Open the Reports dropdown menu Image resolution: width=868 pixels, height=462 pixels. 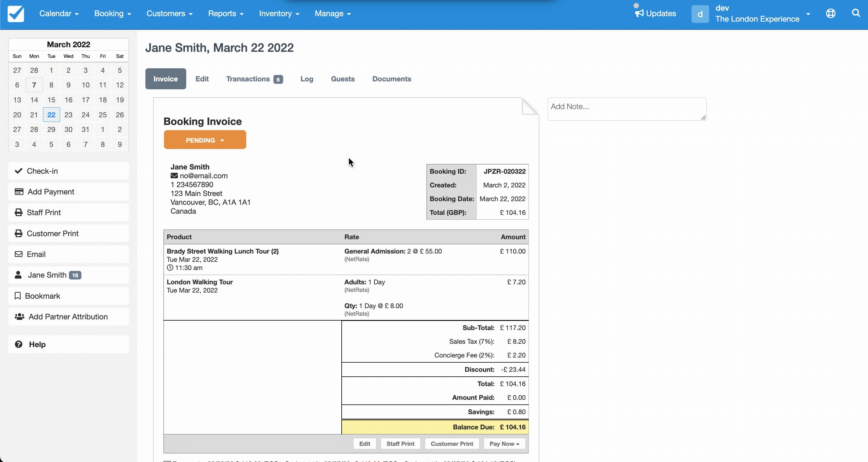(226, 13)
